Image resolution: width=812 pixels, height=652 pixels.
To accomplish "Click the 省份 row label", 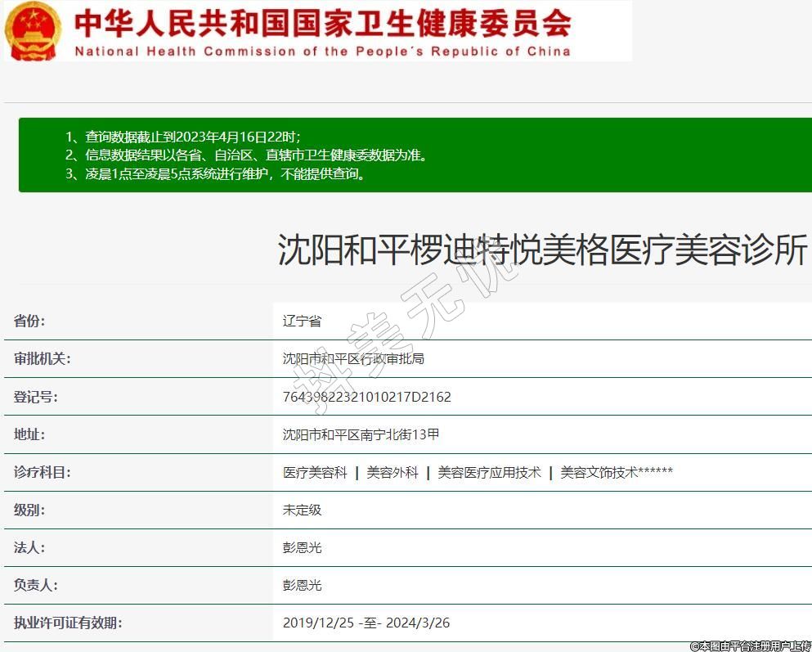I will [29, 321].
